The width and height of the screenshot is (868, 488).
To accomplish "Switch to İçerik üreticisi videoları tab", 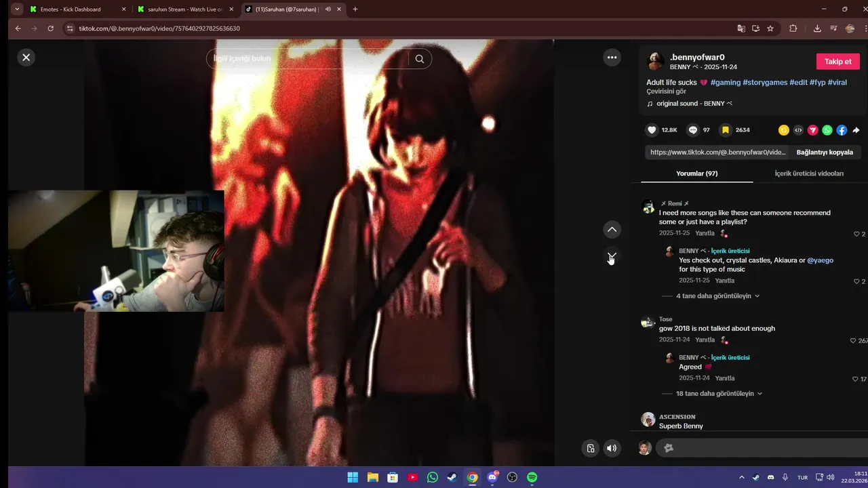I will pos(809,174).
